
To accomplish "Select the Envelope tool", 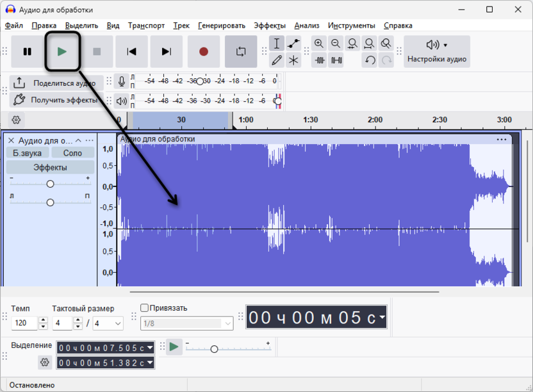I will click(x=293, y=43).
